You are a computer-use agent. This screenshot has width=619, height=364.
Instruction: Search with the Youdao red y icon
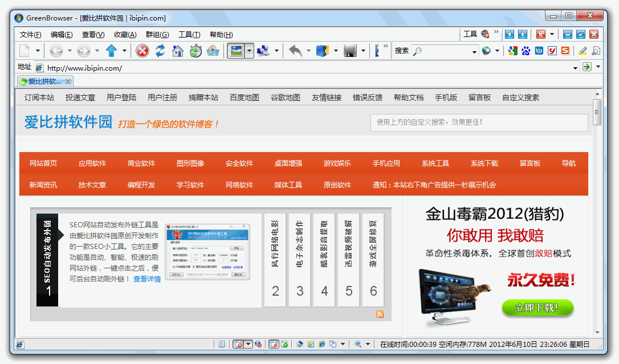coord(552,51)
